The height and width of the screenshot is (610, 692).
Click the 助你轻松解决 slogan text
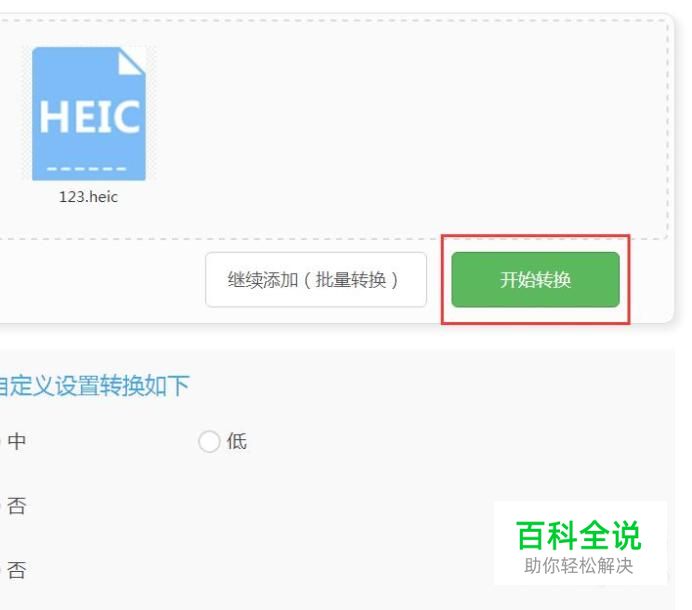(579, 566)
